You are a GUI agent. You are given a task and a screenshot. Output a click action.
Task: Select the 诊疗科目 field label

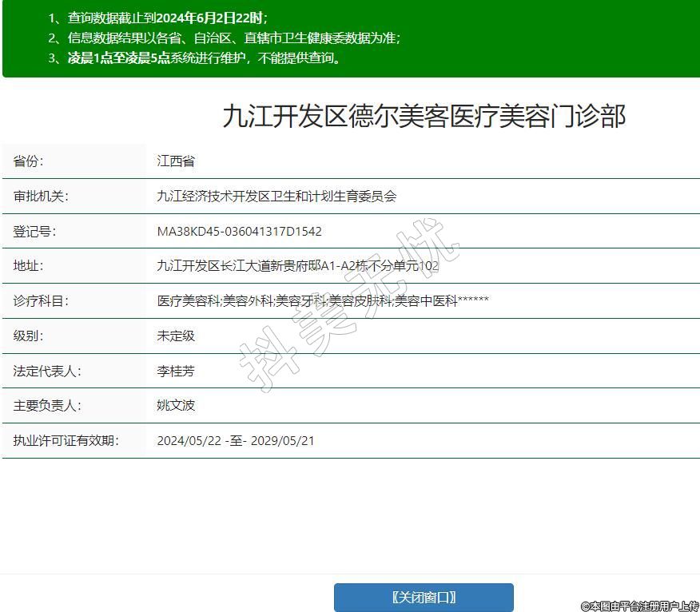tap(41, 301)
